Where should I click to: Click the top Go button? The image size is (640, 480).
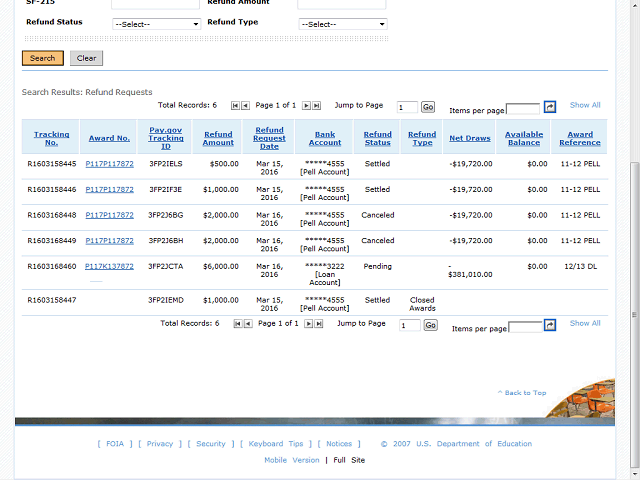(x=428, y=107)
